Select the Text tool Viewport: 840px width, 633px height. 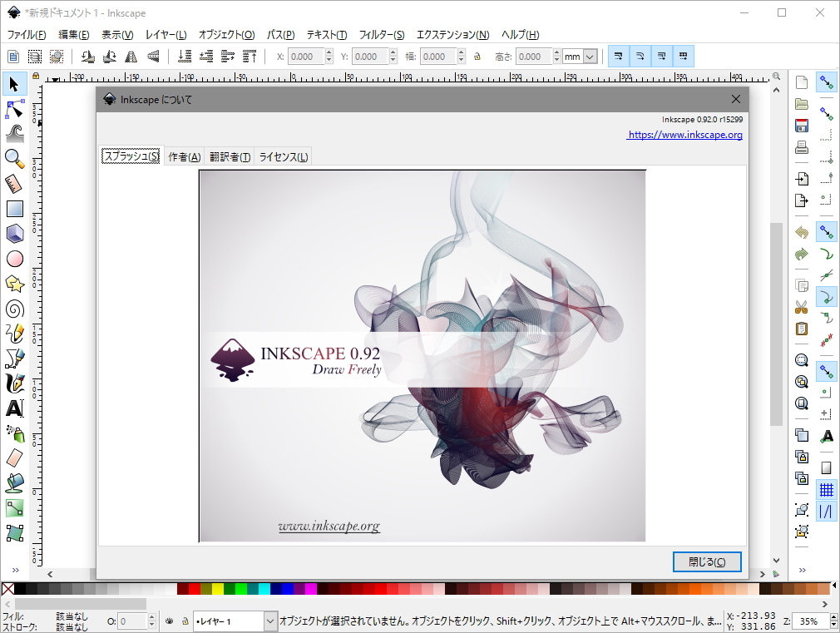pyautogui.click(x=14, y=408)
